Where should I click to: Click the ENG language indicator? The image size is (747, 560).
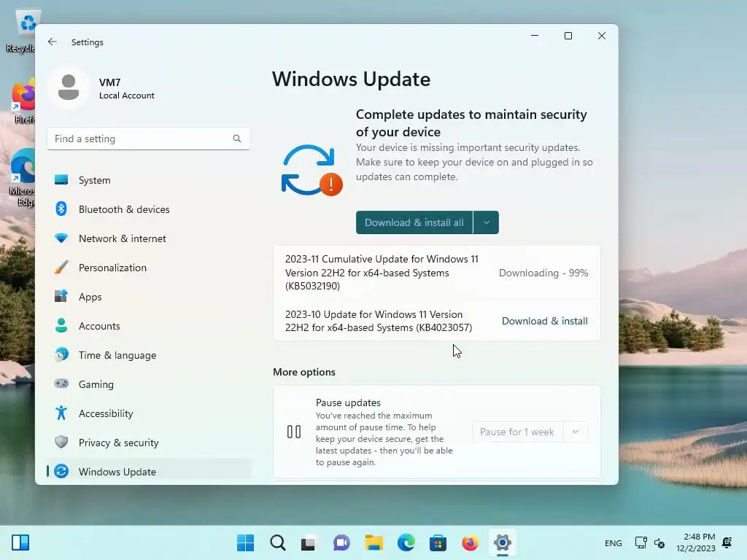coord(613,542)
